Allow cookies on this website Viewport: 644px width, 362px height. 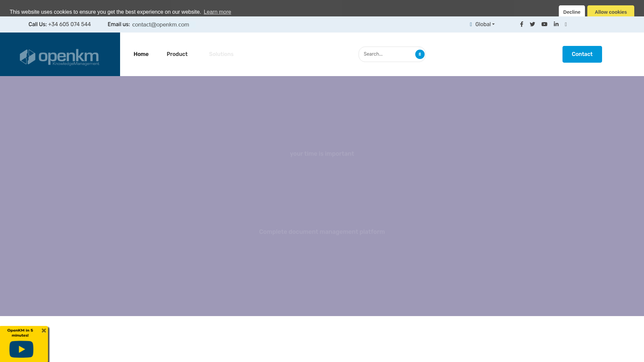click(610, 12)
